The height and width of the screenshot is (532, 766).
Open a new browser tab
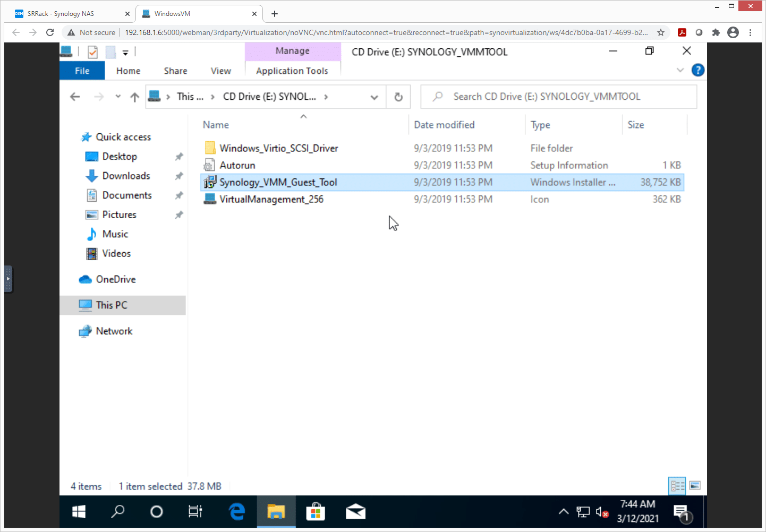tap(275, 14)
